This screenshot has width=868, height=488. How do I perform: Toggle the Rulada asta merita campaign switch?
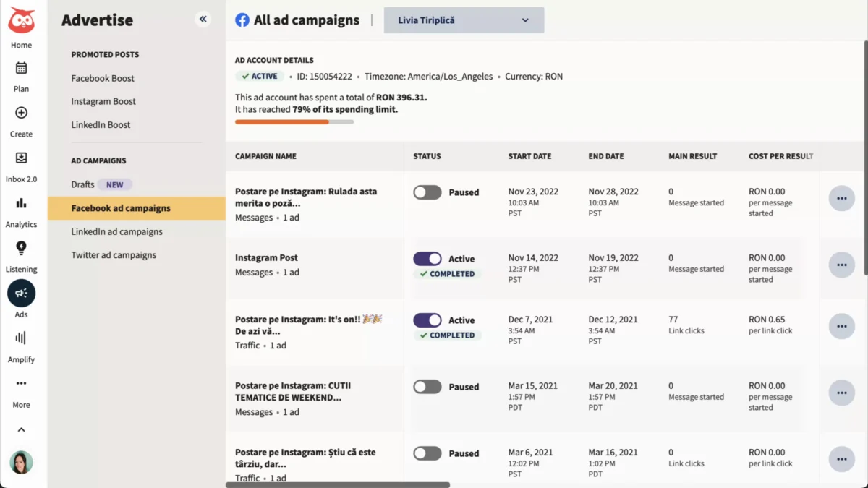coord(427,192)
